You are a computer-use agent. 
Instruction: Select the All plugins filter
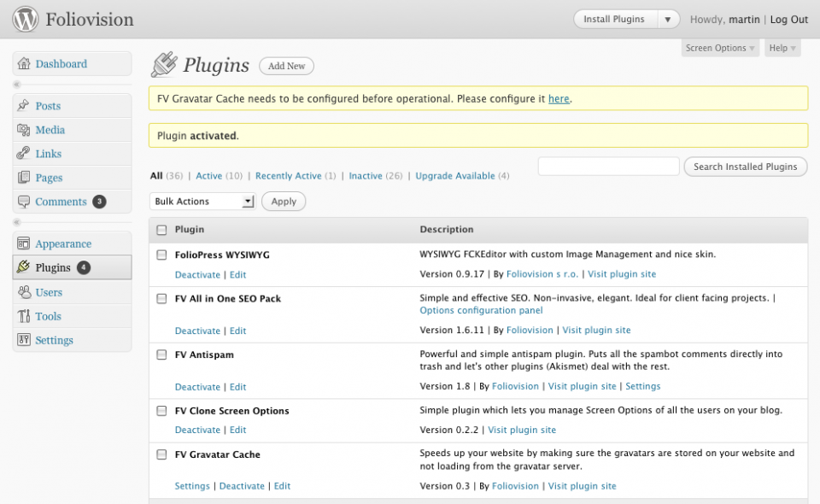pyautogui.click(x=156, y=176)
